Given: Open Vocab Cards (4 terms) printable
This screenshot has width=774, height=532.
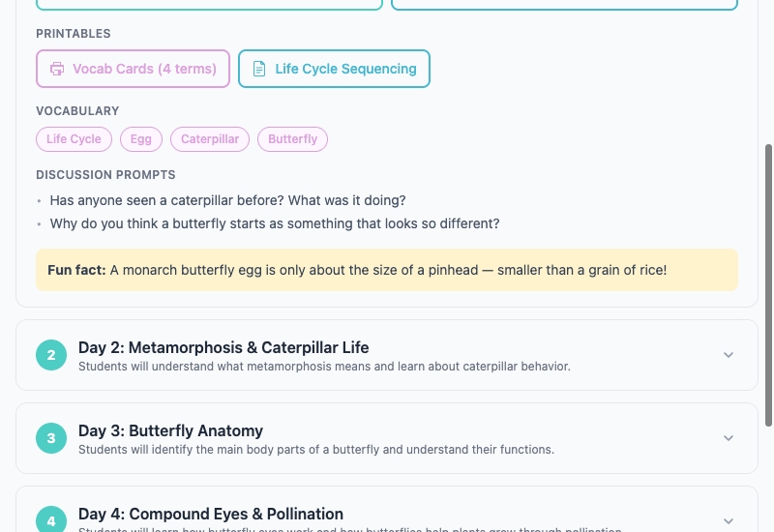Looking at the screenshot, I should [133, 69].
